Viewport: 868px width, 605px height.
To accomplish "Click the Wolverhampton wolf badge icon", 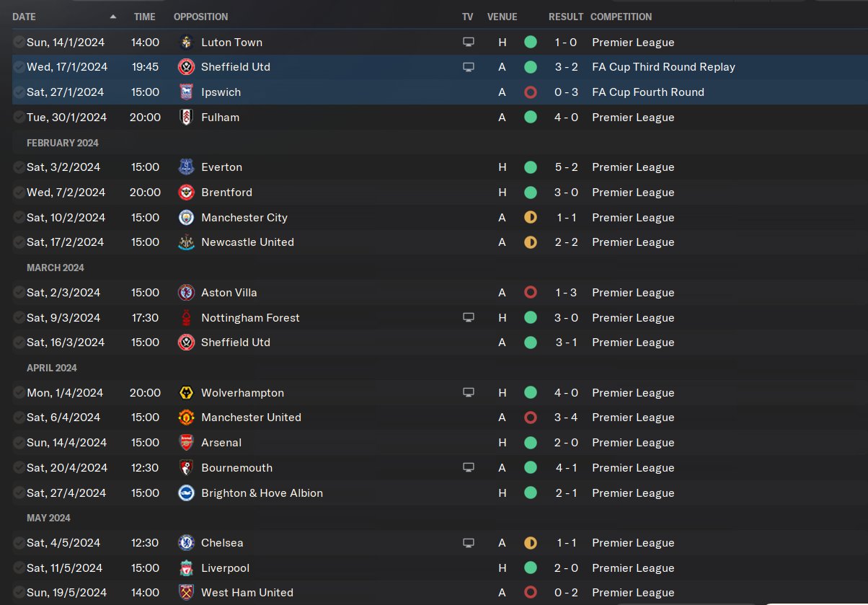I will click(x=186, y=393).
